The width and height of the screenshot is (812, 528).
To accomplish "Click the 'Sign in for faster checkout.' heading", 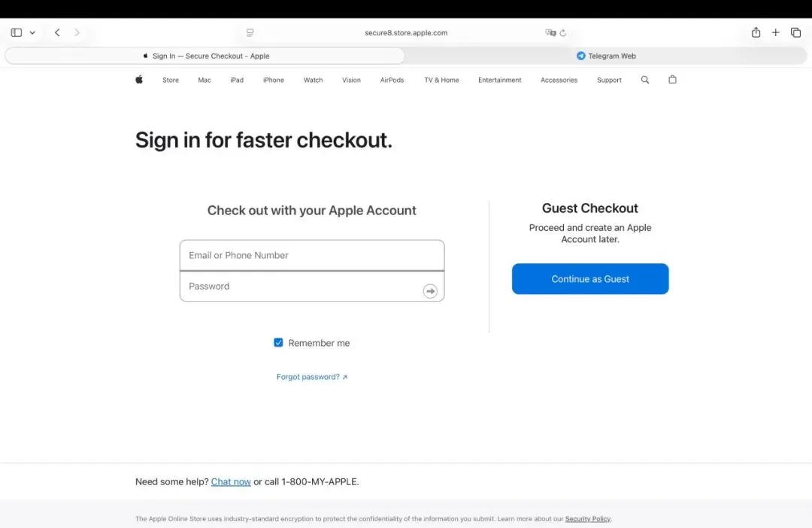I will [x=264, y=140].
